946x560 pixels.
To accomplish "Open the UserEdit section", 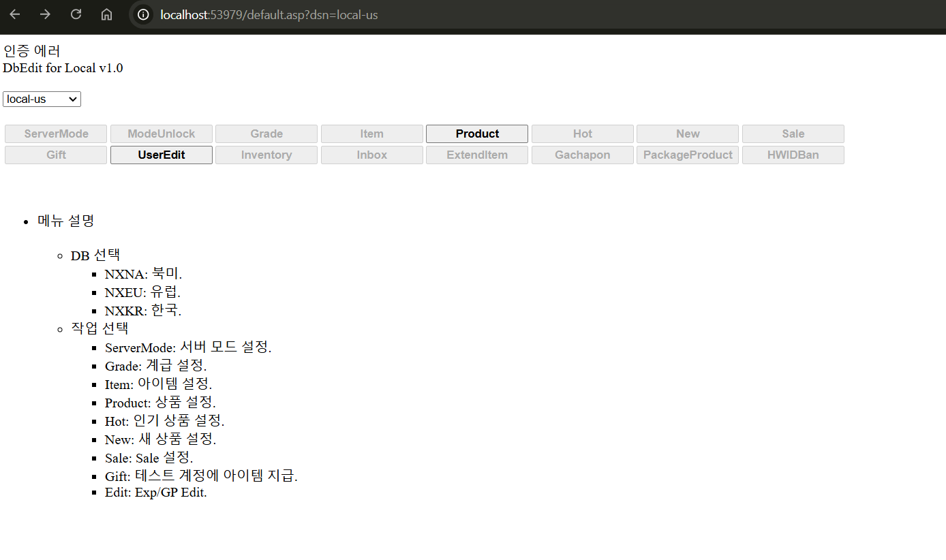I will (x=162, y=155).
